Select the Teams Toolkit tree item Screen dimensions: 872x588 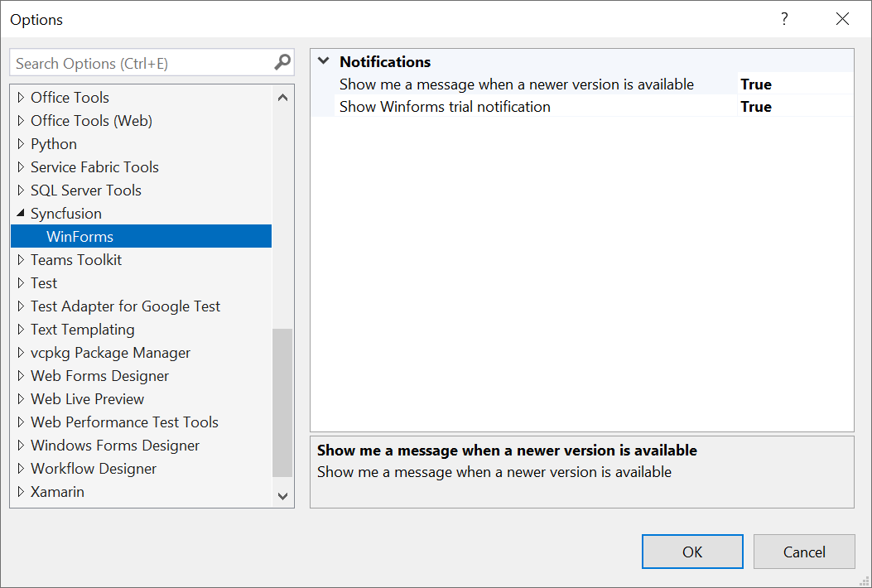tap(76, 260)
